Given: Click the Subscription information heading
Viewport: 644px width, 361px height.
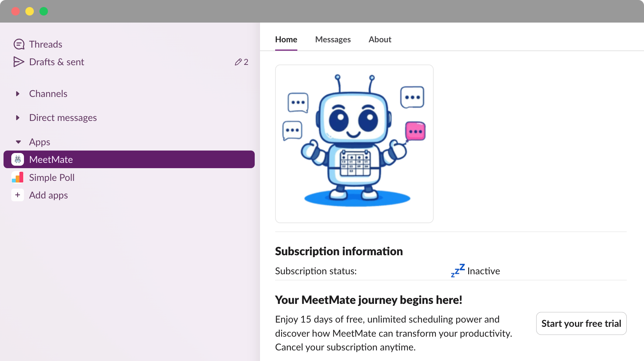Looking at the screenshot, I should (339, 251).
